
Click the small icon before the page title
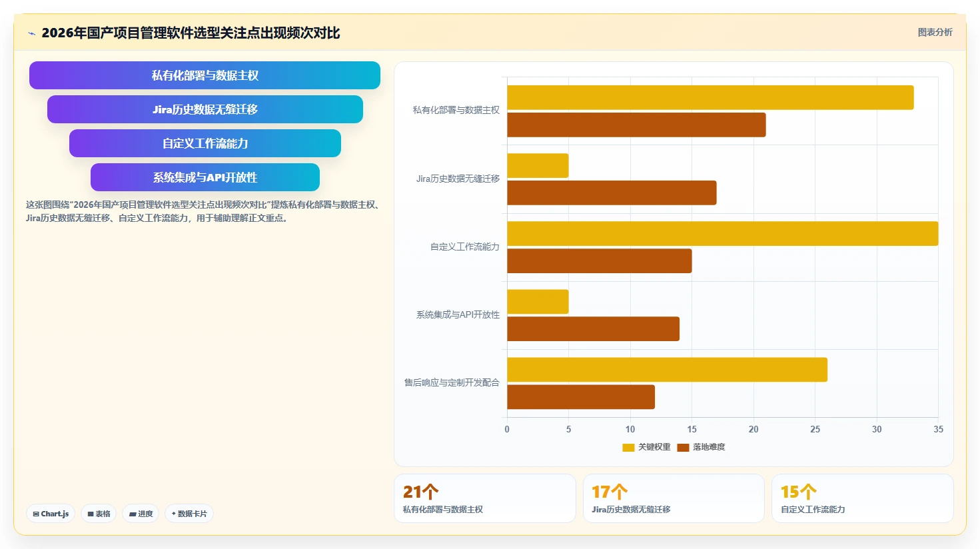coord(31,33)
